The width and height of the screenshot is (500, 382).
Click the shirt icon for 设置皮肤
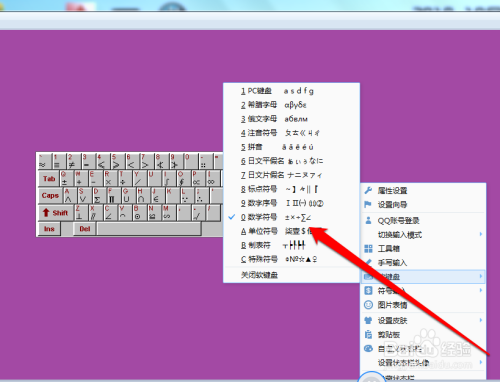tap(368, 320)
